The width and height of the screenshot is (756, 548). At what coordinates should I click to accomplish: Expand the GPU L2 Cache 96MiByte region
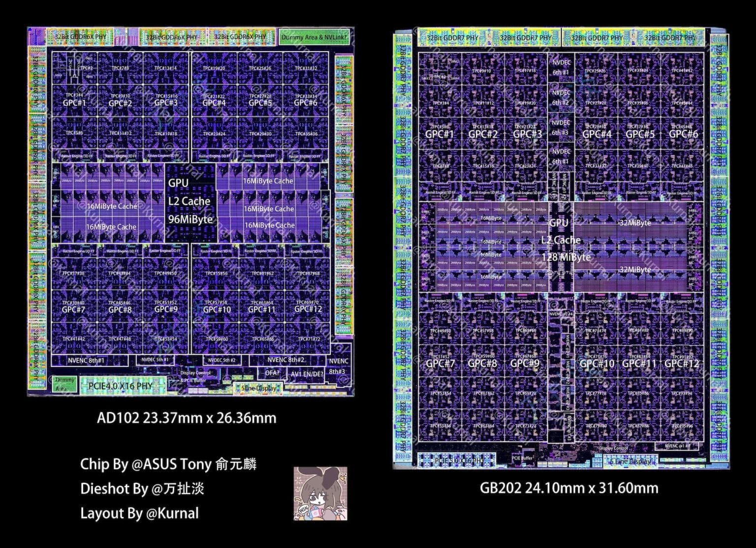coord(191,201)
